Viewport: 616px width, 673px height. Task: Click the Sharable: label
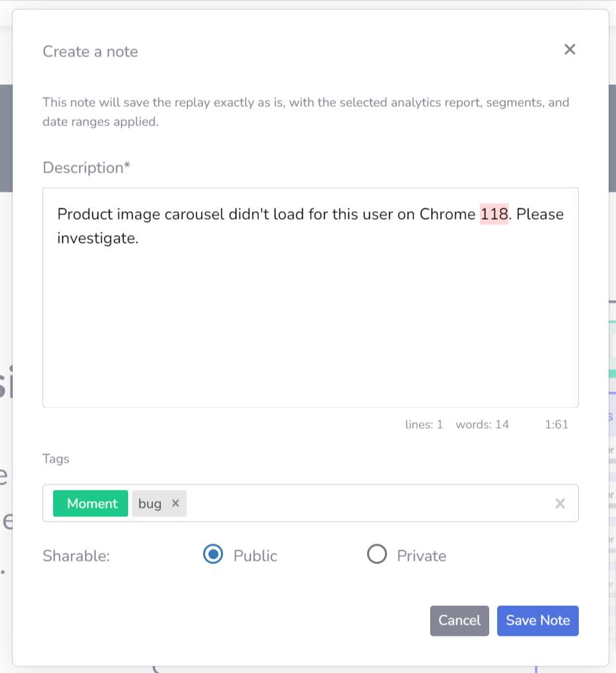[x=76, y=556]
